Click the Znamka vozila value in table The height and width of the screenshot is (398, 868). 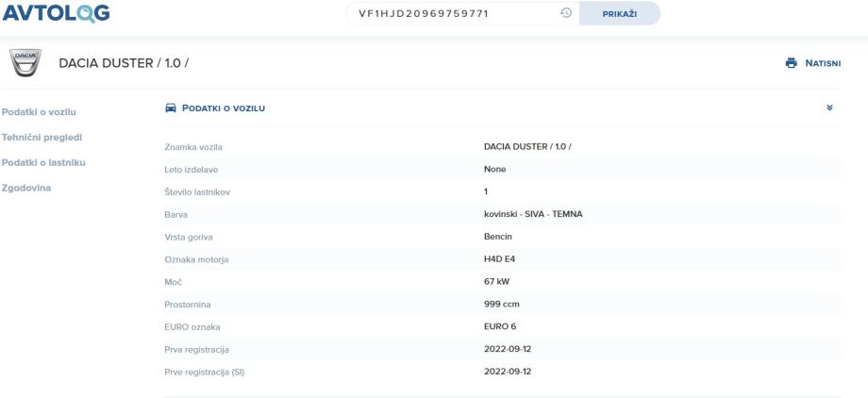(527, 147)
